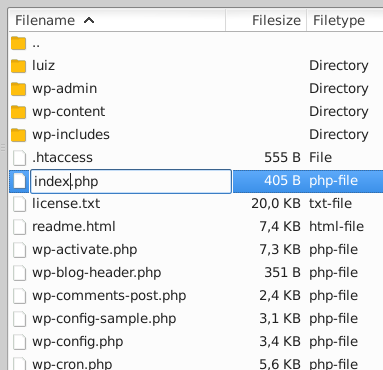Open the parent directory folder icon

pyautogui.click(x=18, y=43)
